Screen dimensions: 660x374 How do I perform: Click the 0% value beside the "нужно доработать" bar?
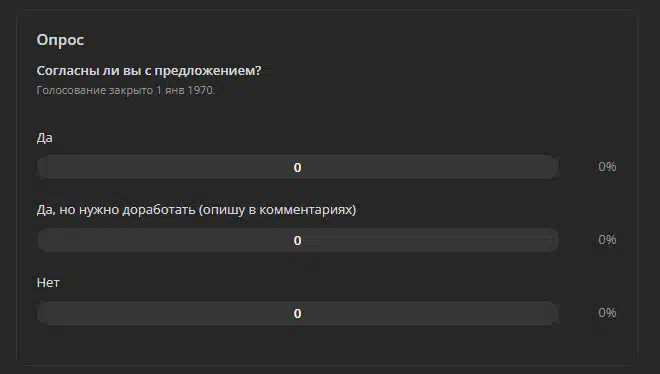(x=607, y=240)
